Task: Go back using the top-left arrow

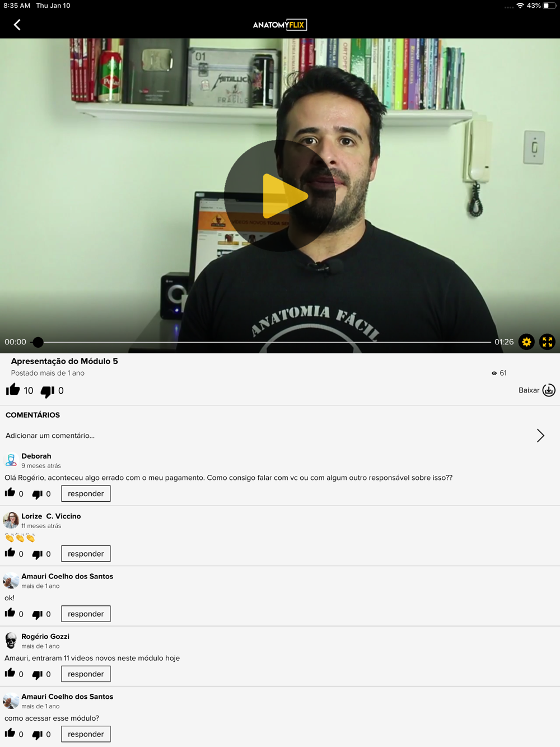Action: tap(17, 25)
